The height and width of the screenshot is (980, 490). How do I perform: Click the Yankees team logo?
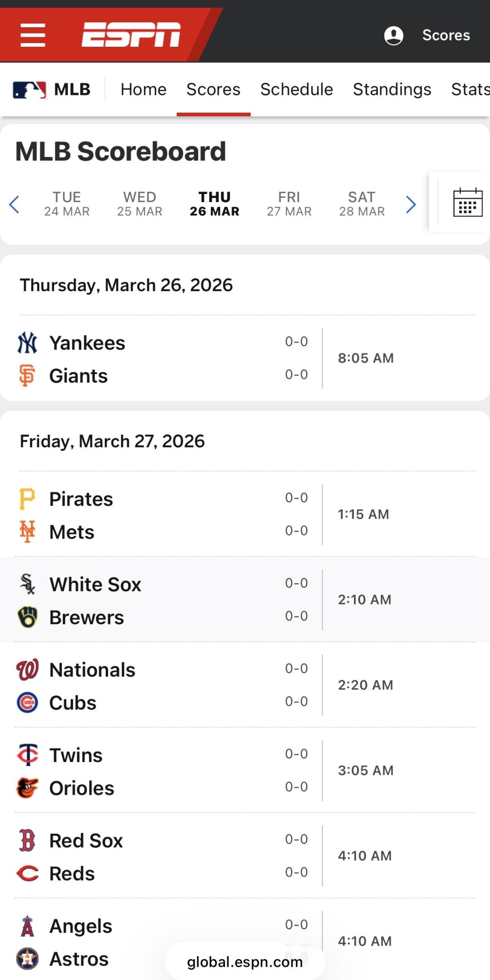tap(27, 343)
